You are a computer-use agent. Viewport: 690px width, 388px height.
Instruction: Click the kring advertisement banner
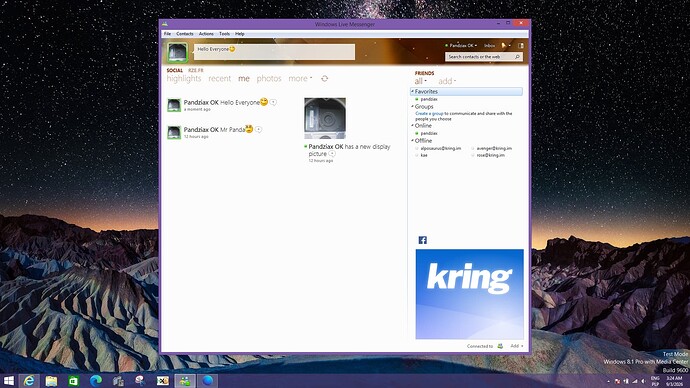[470, 294]
